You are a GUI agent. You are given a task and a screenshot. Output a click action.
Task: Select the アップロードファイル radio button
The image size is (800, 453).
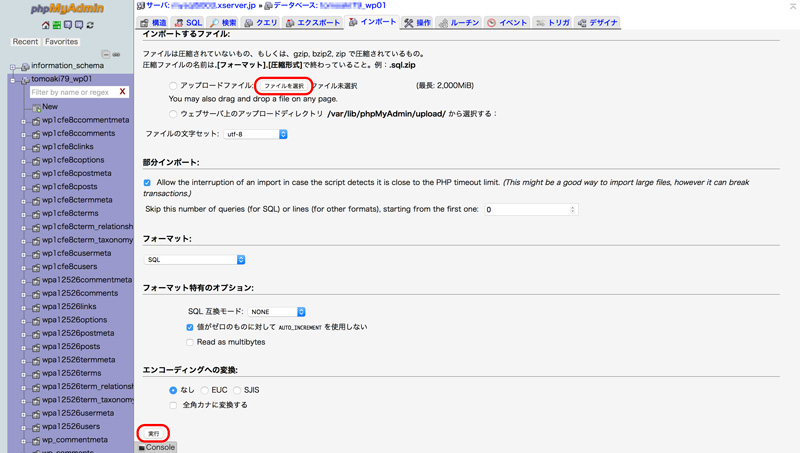[x=173, y=86]
